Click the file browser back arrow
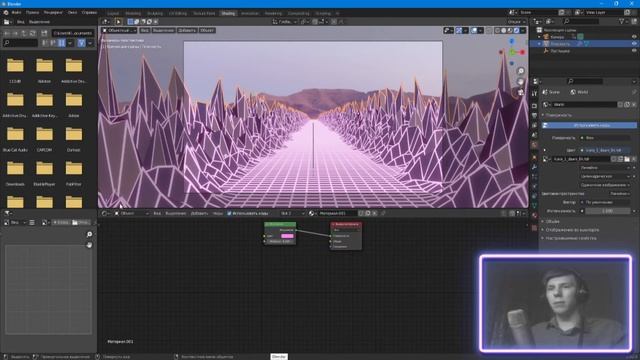640x360 pixels. 7,33
